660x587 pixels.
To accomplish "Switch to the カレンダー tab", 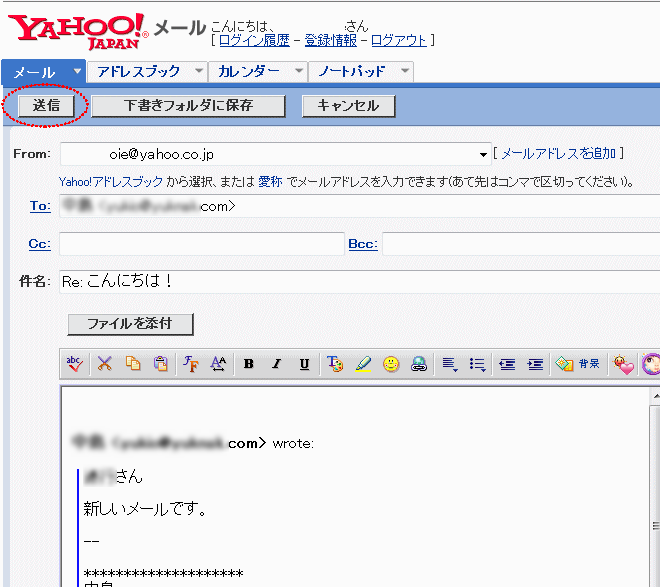I will 249,72.
